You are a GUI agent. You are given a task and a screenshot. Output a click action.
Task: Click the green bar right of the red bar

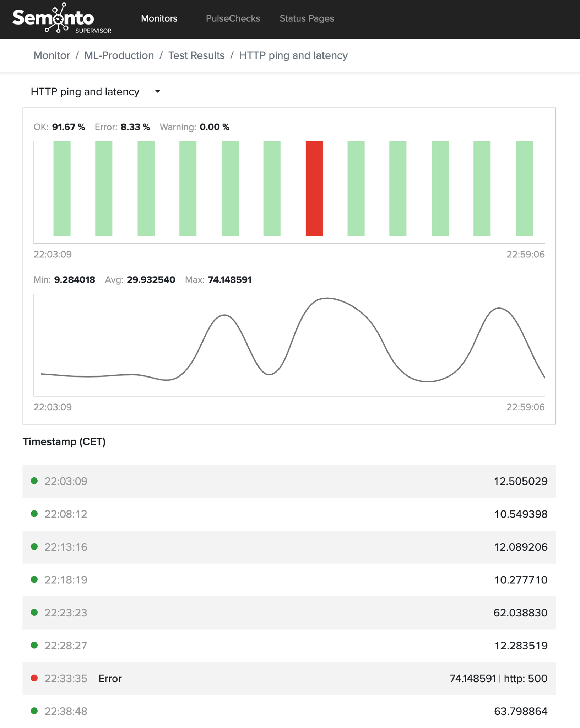pos(356,188)
